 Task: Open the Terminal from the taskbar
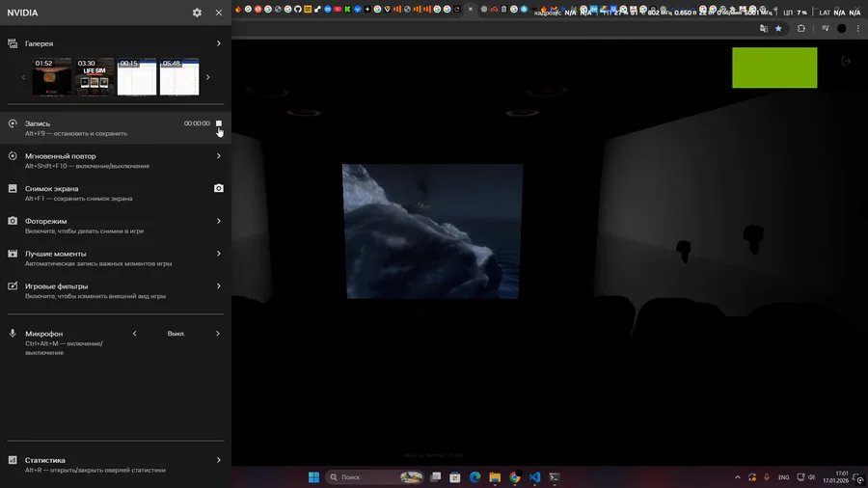(555, 477)
